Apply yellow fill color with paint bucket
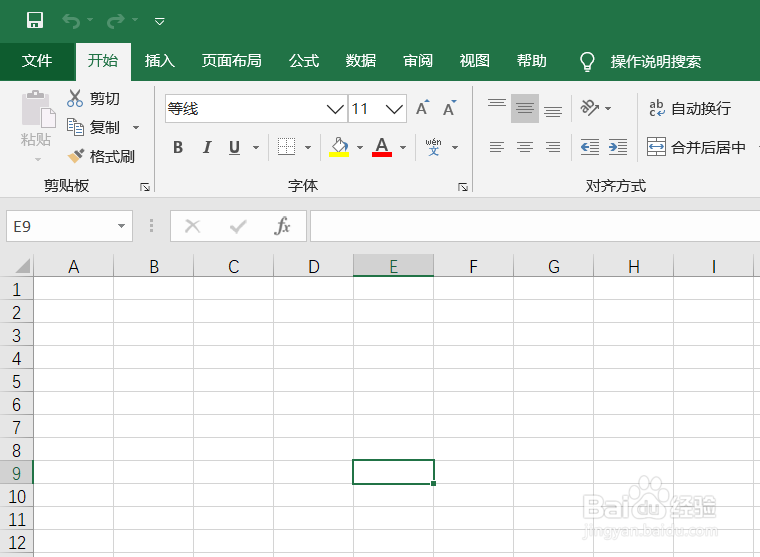The width and height of the screenshot is (760, 557). (x=339, y=147)
